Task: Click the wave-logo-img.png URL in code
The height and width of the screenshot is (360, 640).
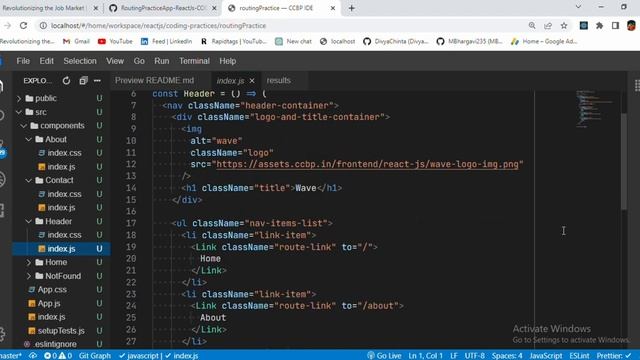Action: (x=367, y=164)
